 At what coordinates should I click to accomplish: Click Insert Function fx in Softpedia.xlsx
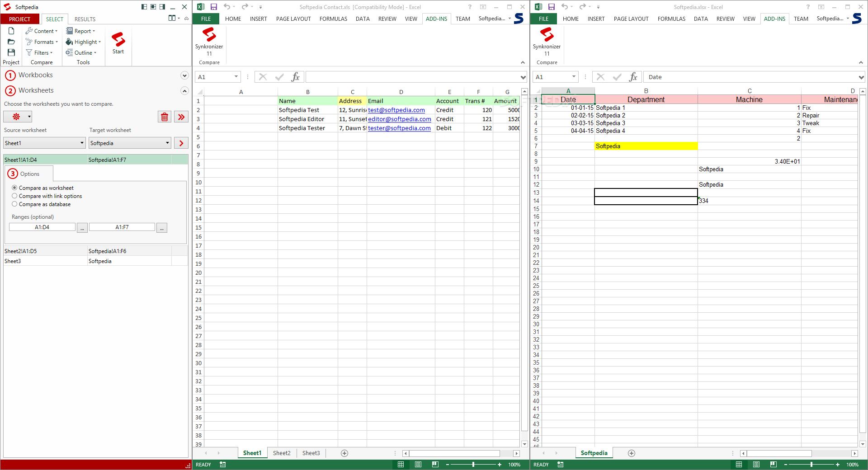(x=633, y=77)
